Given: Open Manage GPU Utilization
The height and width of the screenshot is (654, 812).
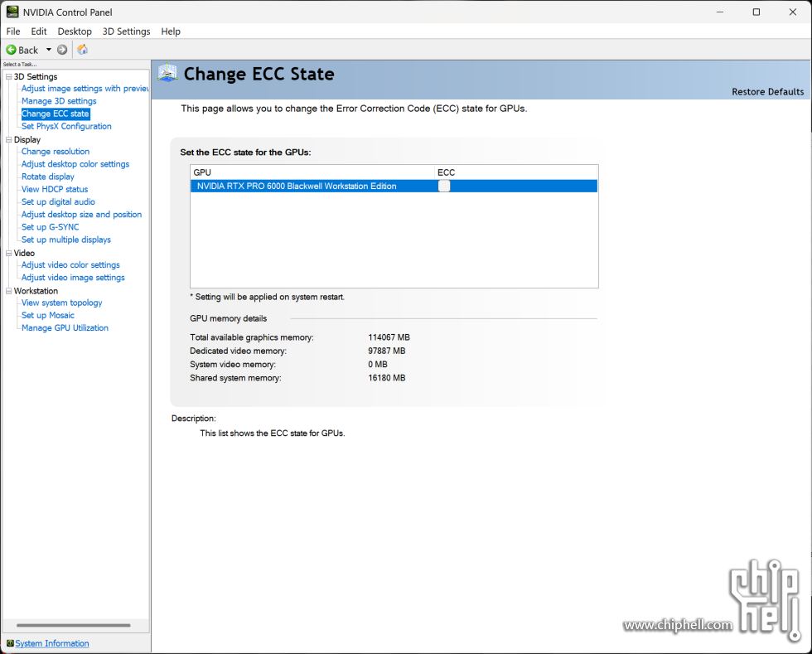Looking at the screenshot, I should point(65,328).
